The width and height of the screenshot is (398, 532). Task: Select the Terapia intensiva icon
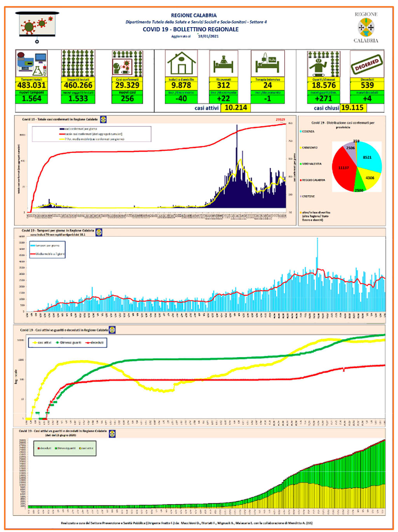pos(268,64)
